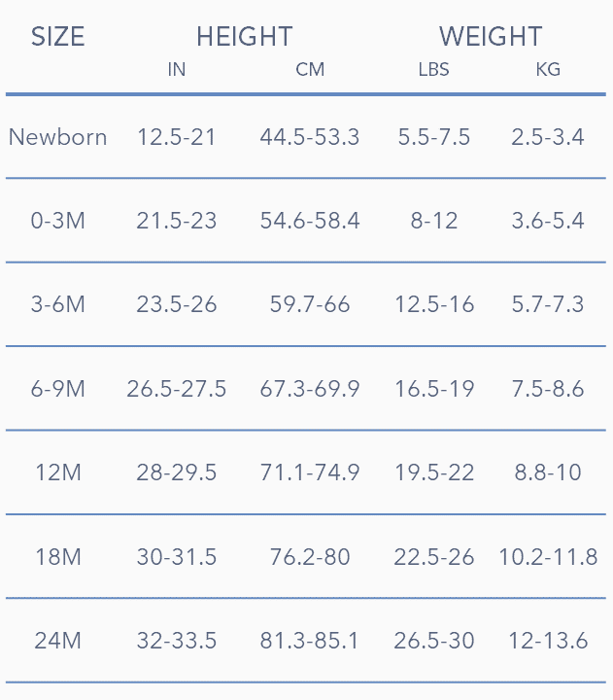Click the WEIGHT column header

(x=491, y=37)
